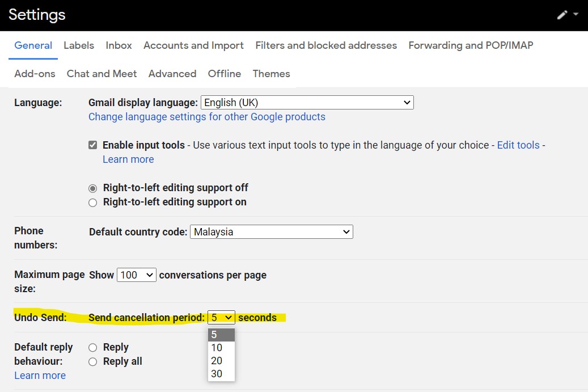Select Right-to-left editing support off

[x=93, y=188]
